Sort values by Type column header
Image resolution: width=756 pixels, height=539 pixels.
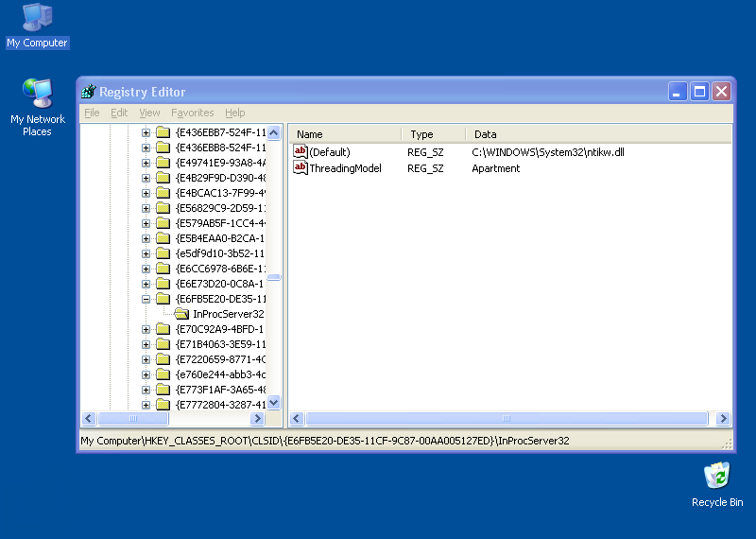click(434, 134)
